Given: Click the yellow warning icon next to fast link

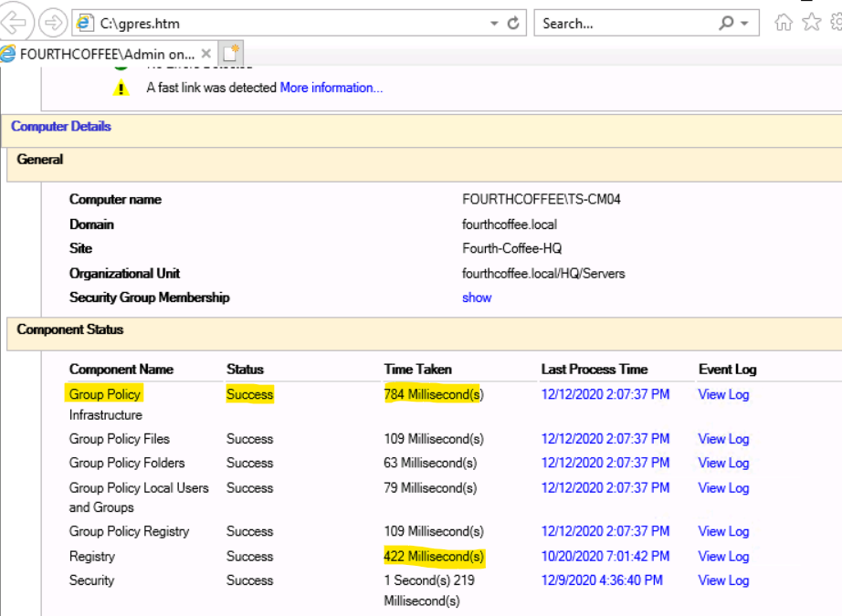Looking at the screenshot, I should pos(121,88).
